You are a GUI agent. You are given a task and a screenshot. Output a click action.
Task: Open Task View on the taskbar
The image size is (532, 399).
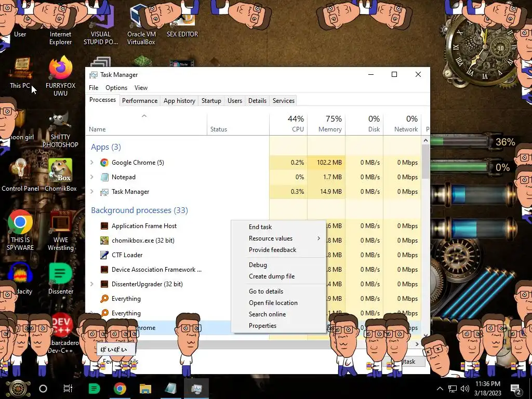68,389
